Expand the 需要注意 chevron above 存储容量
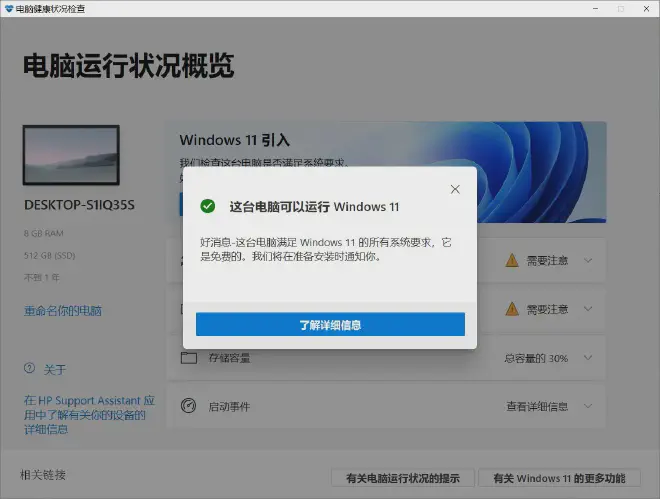660x499 pixels. [x=588, y=309]
